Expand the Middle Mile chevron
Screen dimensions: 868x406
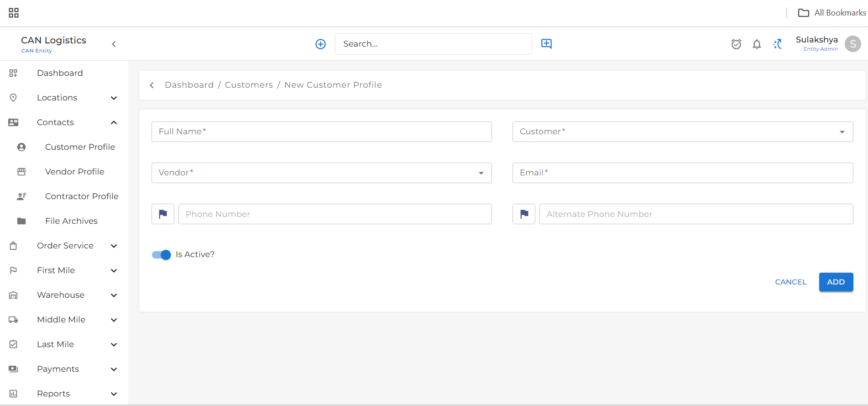pos(114,320)
